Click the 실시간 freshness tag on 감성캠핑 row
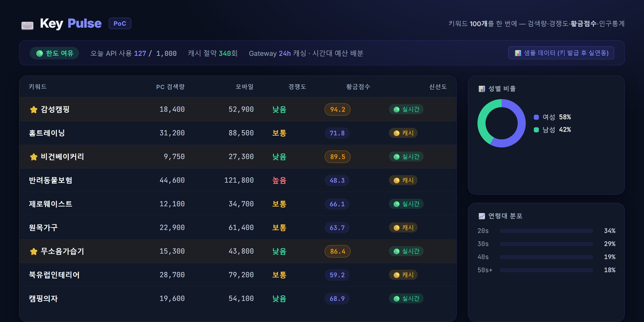This screenshot has height=322, width=644. (x=406, y=109)
